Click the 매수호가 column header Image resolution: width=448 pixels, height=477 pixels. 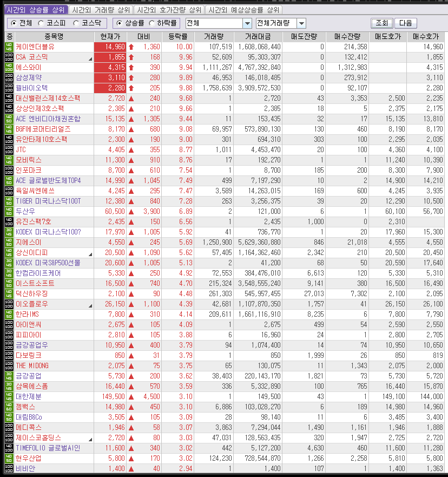tap(425, 37)
